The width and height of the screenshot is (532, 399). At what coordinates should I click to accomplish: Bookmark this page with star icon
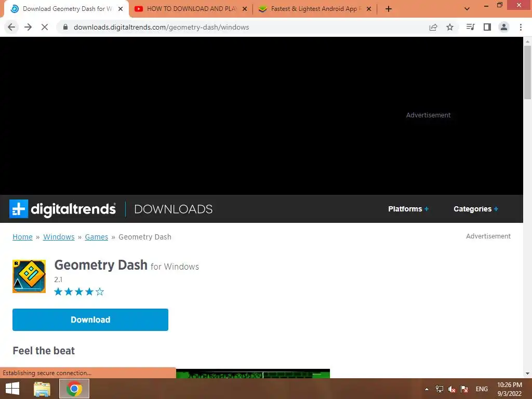[x=450, y=27]
